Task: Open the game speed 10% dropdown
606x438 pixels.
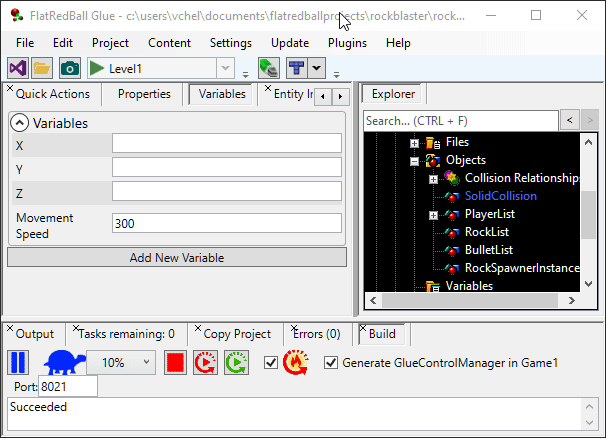Action: pyautogui.click(x=128, y=362)
